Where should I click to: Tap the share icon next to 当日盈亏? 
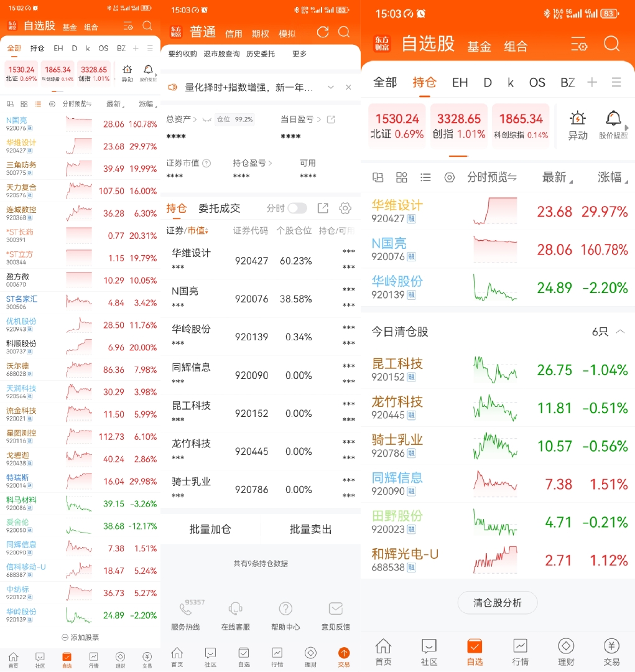331,119
